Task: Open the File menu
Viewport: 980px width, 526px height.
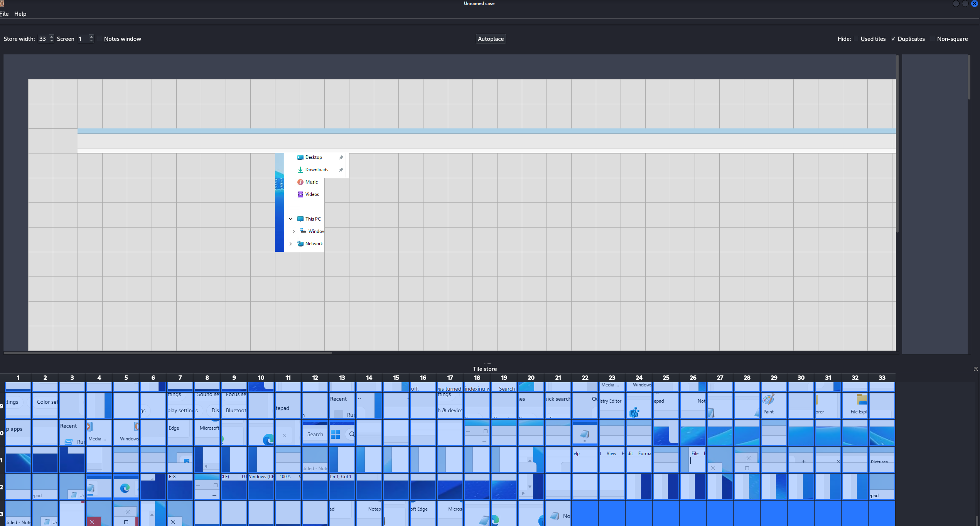Action: [4, 13]
